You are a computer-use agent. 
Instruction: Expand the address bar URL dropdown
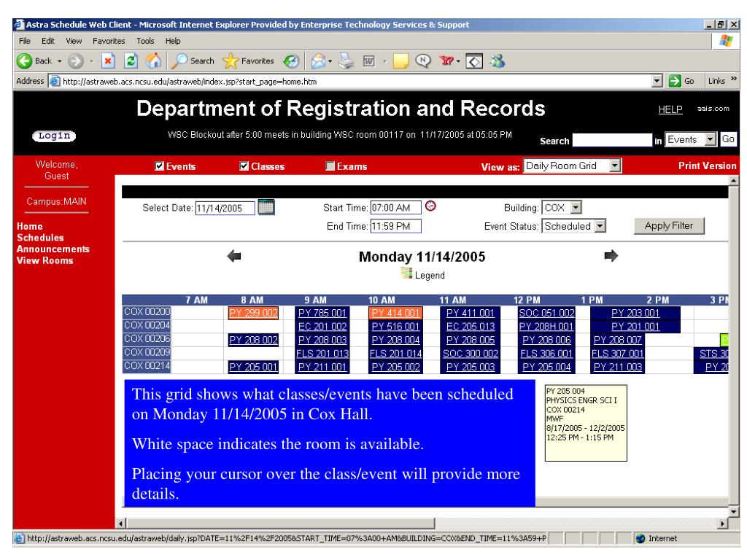pos(657,81)
